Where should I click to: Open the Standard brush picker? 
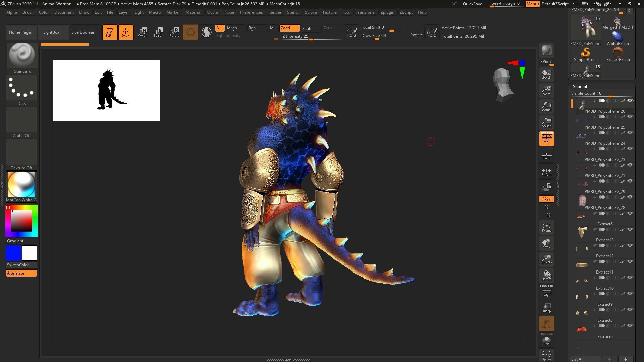(x=22, y=58)
